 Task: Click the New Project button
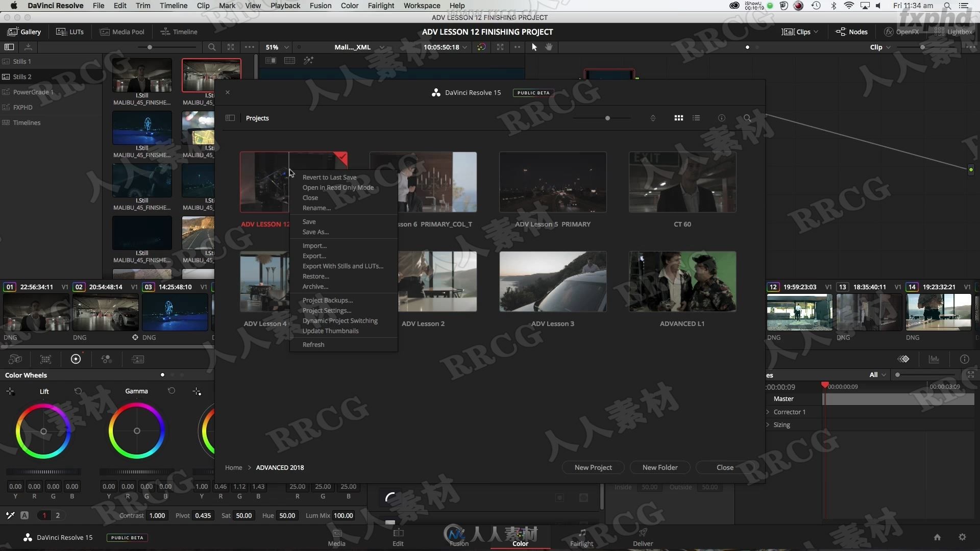(593, 467)
